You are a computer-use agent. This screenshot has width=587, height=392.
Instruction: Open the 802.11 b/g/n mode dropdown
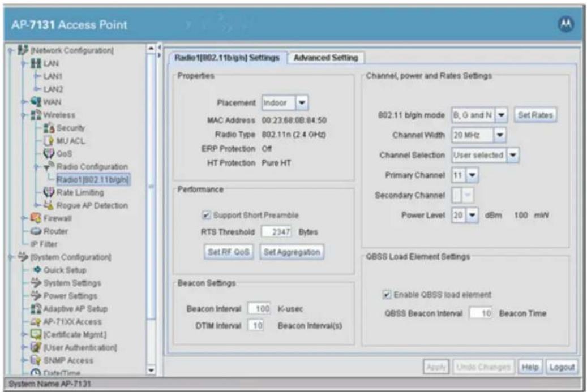point(502,115)
